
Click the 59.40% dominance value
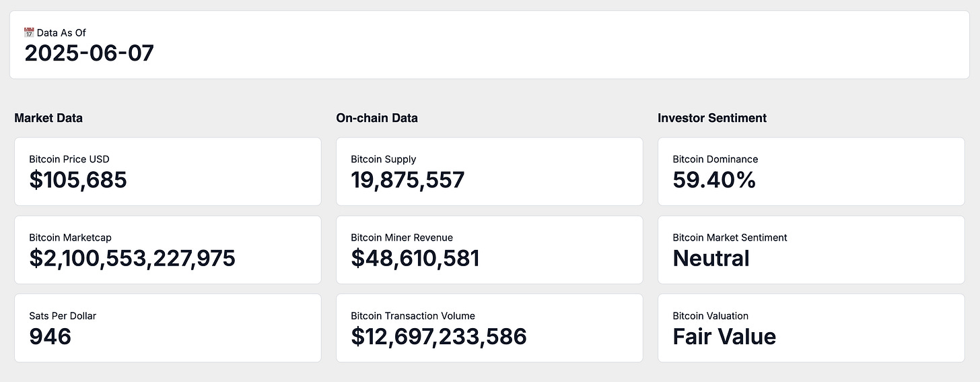[x=714, y=181]
